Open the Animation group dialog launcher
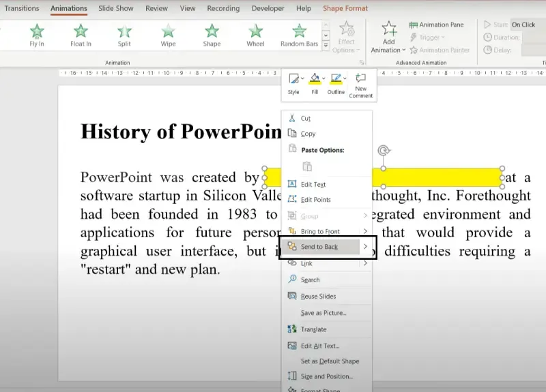Viewport: 546px width, 392px height. click(x=362, y=63)
